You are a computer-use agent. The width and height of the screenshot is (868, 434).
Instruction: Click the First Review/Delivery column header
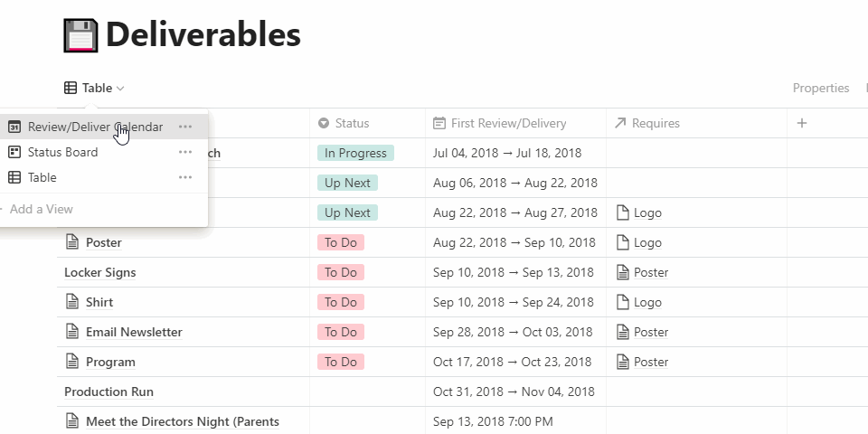coord(508,123)
